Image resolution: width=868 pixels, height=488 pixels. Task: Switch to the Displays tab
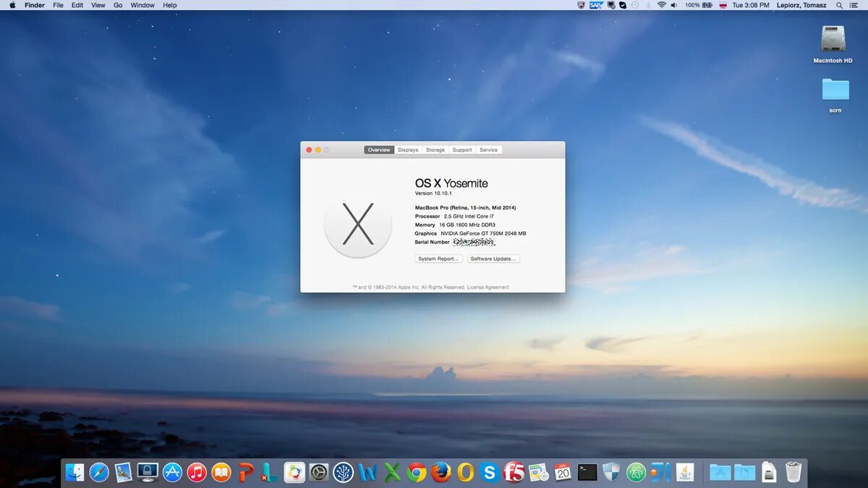coord(408,150)
